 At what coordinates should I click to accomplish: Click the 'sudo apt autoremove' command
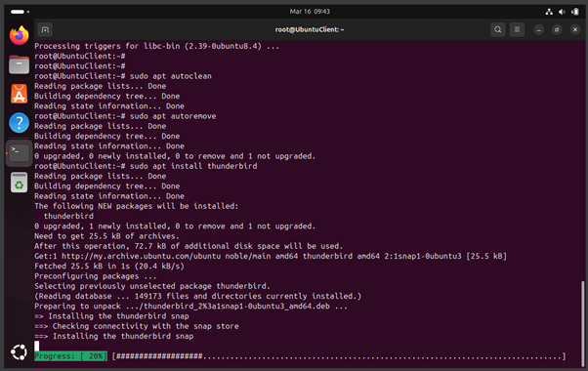[173, 116]
